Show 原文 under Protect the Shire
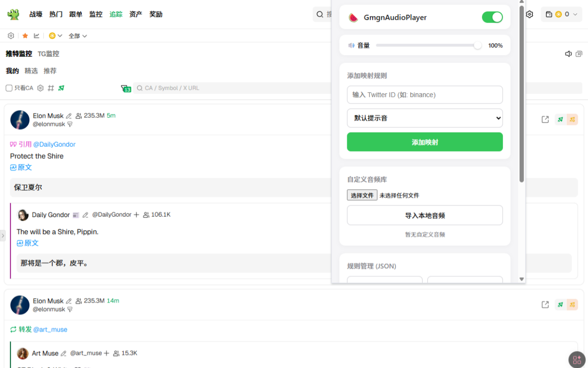Screen dimensions: 588x368 click(x=21, y=167)
